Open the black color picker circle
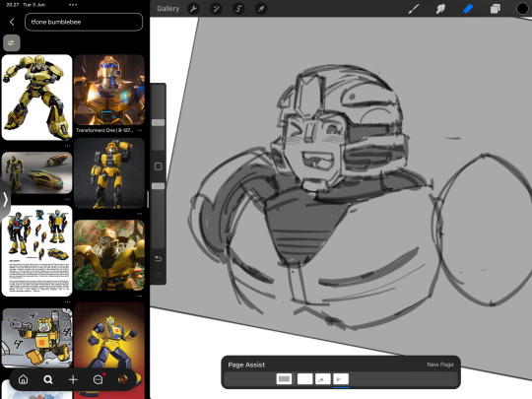Image resolution: width=532 pixels, height=399 pixels. coord(522,9)
